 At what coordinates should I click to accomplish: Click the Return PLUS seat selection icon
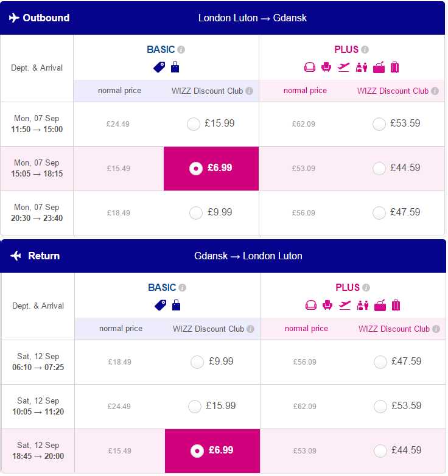click(327, 305)
